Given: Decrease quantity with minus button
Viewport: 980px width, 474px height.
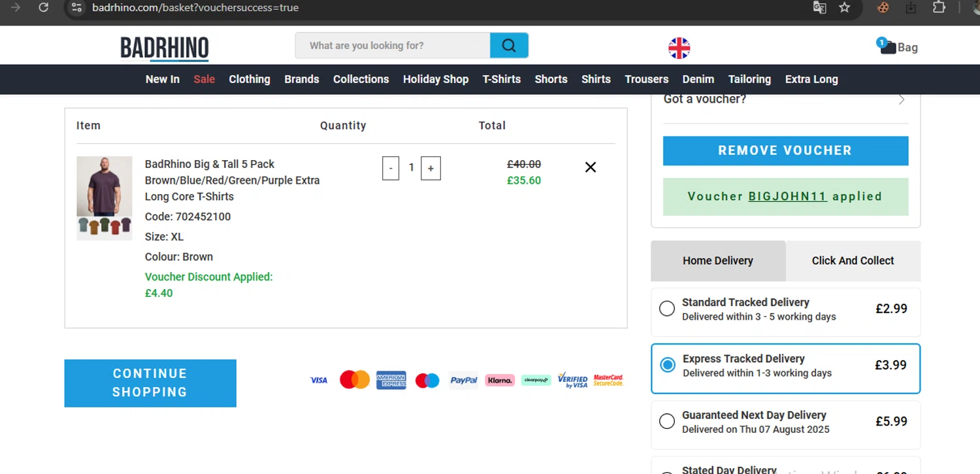Looking at the screenshot, I should (391, 168).
